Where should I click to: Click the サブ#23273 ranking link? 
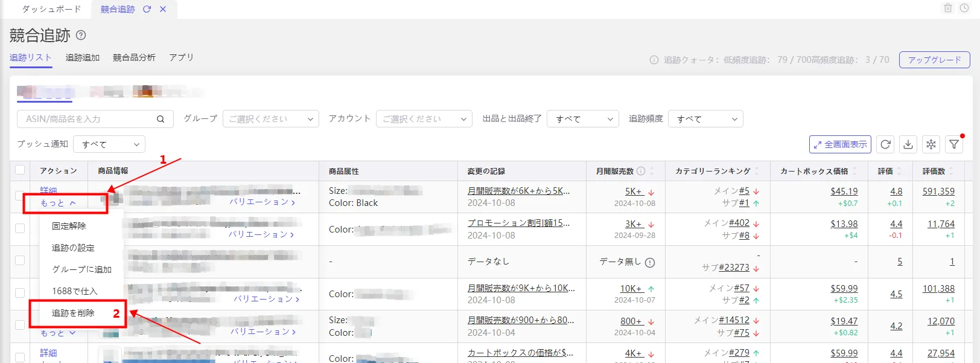click(x=734, y=268)
